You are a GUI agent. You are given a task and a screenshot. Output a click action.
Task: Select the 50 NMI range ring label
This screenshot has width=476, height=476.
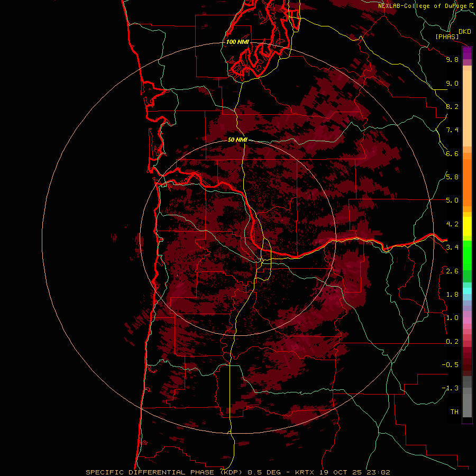(237, 140)
